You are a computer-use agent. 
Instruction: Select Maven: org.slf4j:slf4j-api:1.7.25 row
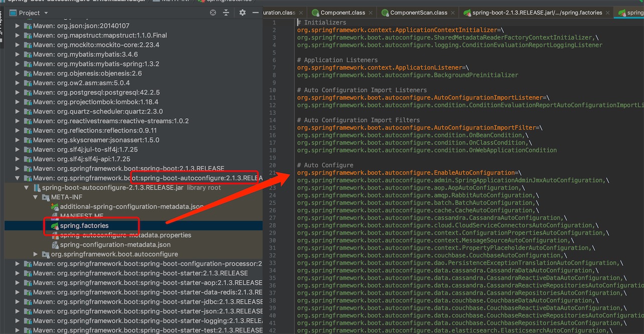pyautogui.click(x=133, y=159)
